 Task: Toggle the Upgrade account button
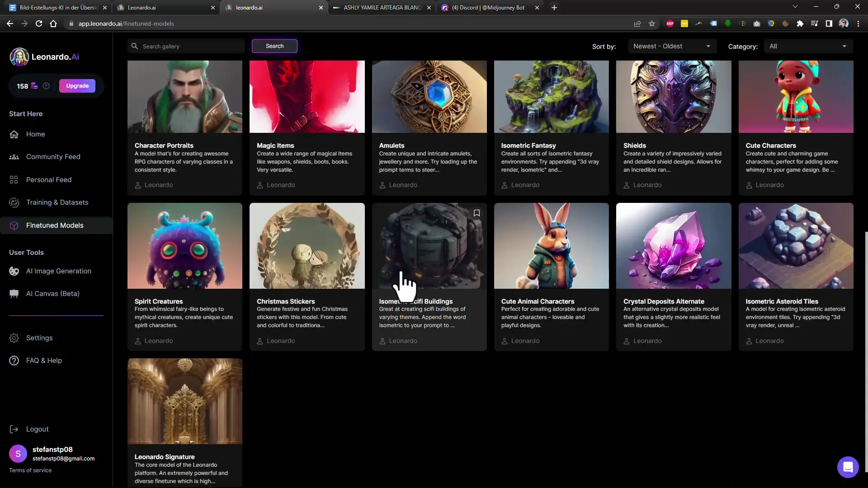[77, 86]
